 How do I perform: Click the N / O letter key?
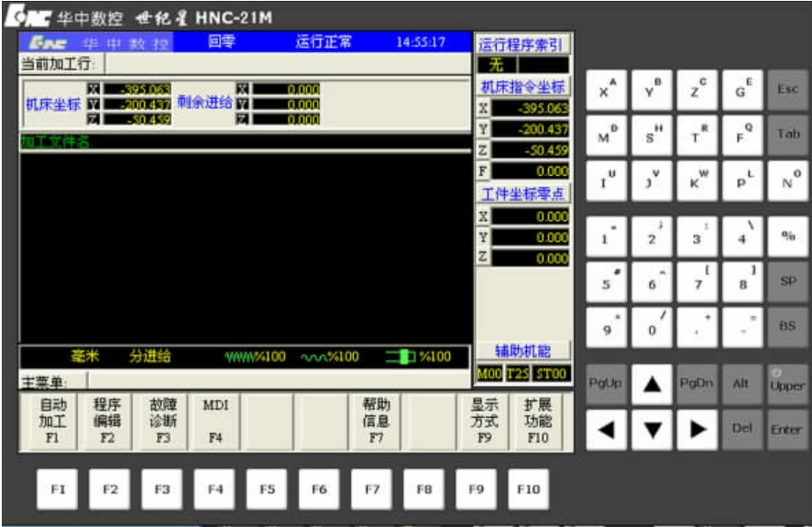click(x=787, y=181)
